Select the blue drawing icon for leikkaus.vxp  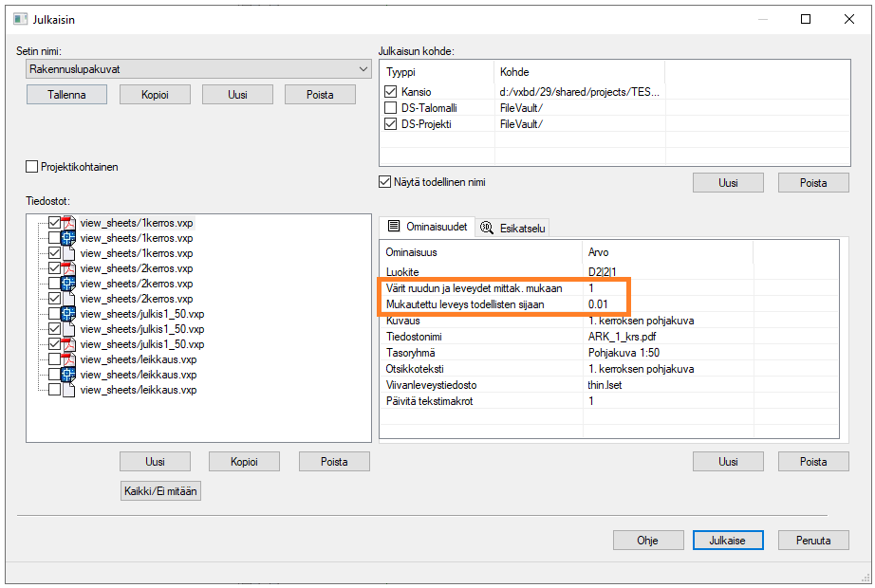pos(69,375)
